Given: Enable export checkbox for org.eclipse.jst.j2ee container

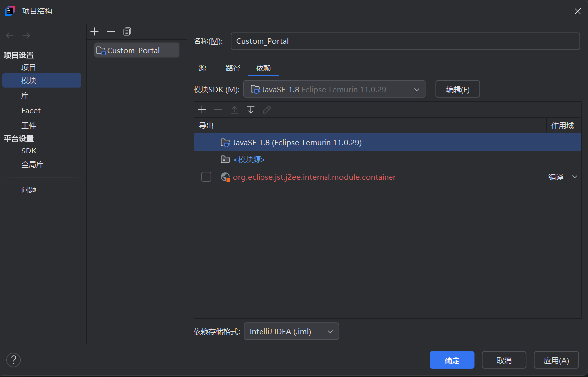Looking at the screenshot, I should click(206, 177).
